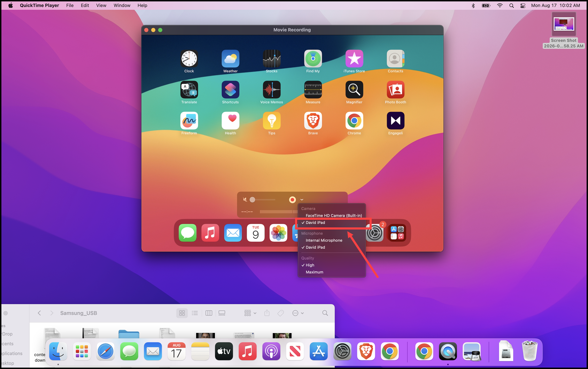Click the Photo Booth app icon
Image resolution: width=588 pixels, height=369 pixels.
point(396,90)
